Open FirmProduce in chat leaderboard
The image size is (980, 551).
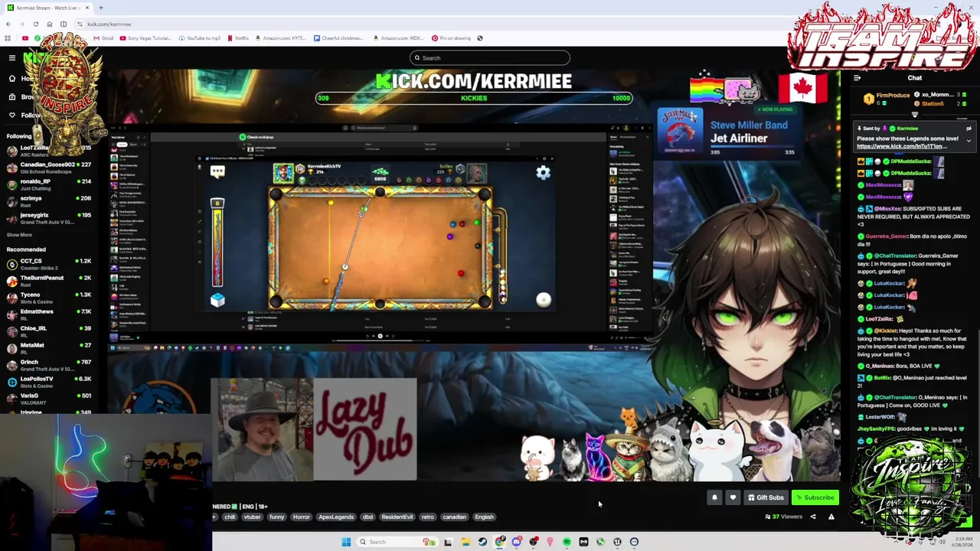(x=893, y=96)
